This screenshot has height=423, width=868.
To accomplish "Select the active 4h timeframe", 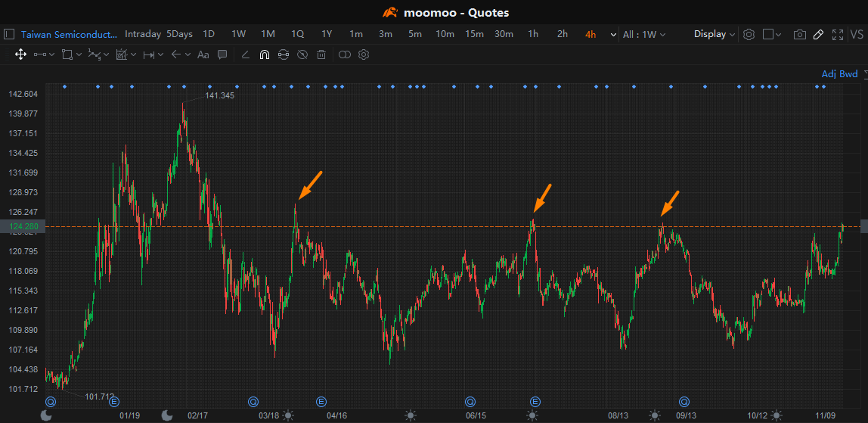I will coord(591,34).
